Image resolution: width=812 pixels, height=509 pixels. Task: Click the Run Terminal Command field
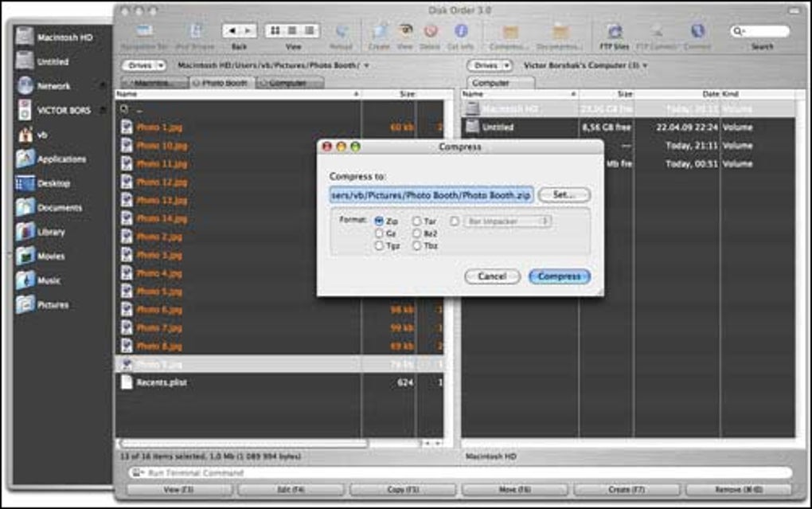pyautogui.click(x=460, y=472)
